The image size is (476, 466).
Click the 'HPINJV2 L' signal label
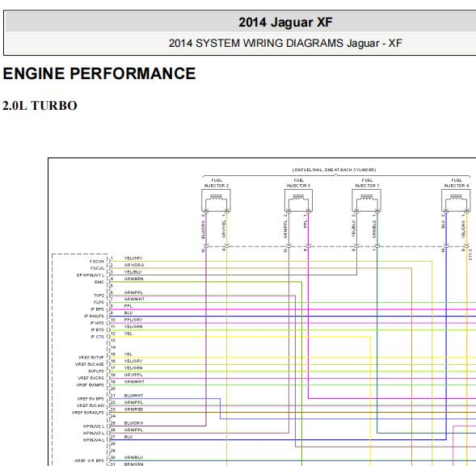point(94,426)
